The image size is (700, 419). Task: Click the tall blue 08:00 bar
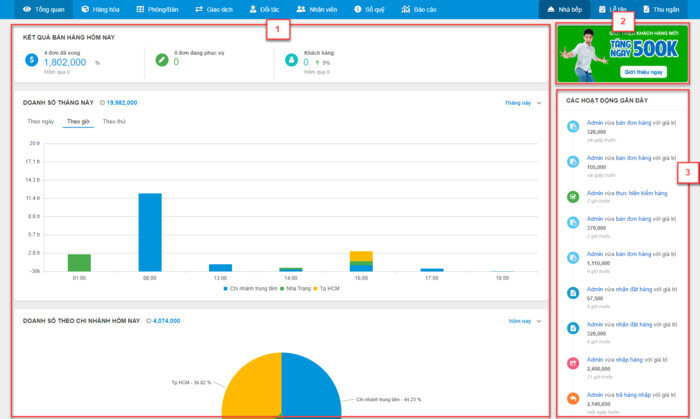tap(150, 232)
